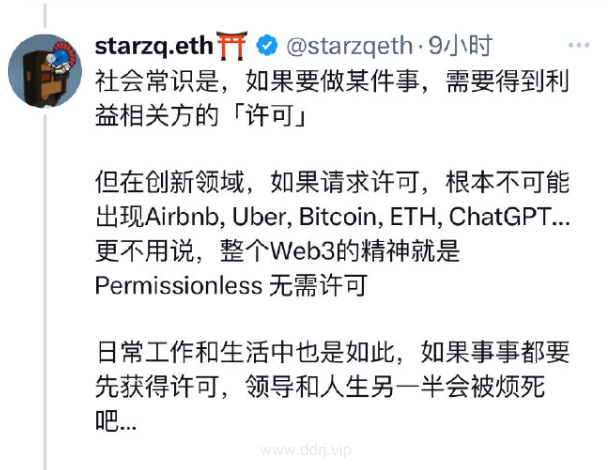The image size is (608, 470).
Task: Open the starzq.eth display name link
Action: pyautogui.click(x=154, y=46)
